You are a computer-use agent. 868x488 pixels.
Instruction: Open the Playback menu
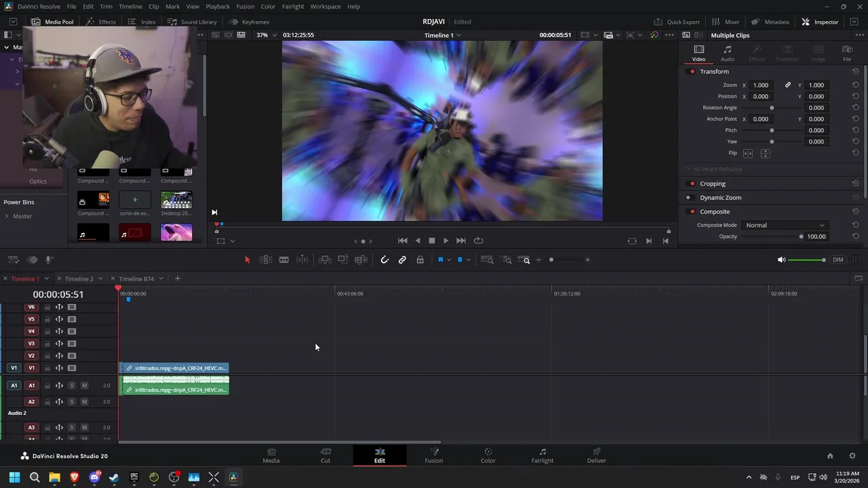218,6
